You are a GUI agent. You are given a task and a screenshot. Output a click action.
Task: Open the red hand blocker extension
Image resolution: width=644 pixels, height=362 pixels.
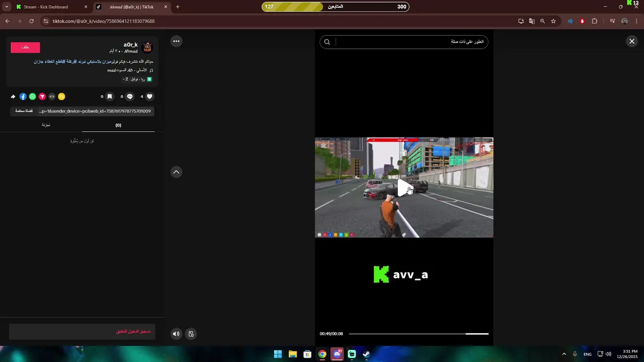coord(582,21)
